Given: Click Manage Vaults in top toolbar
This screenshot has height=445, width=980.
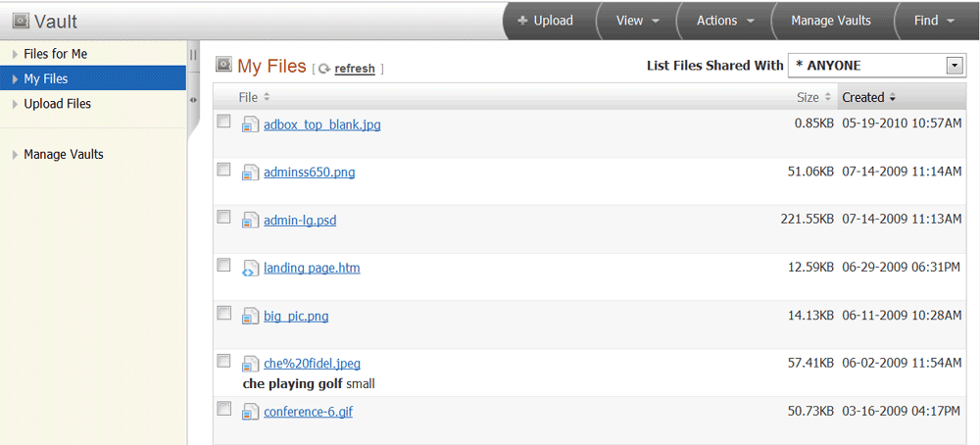Looking at the screenshot, I should coord(831,21).
